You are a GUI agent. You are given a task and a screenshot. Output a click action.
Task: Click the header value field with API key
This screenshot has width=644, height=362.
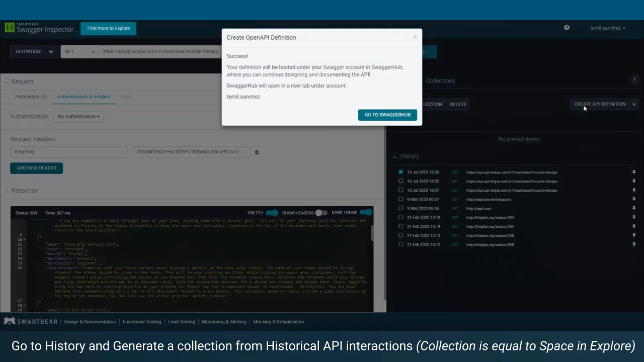tap(191, 151)
